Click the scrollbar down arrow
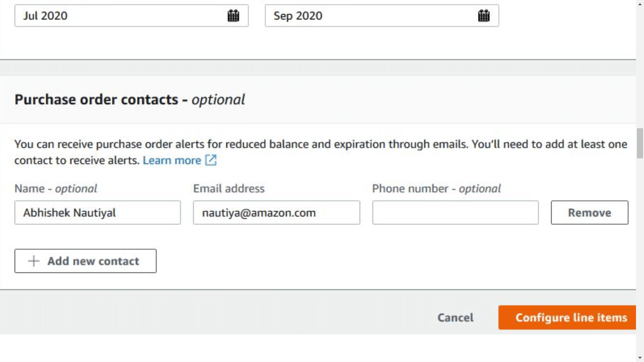 click(x=640, y=357)
